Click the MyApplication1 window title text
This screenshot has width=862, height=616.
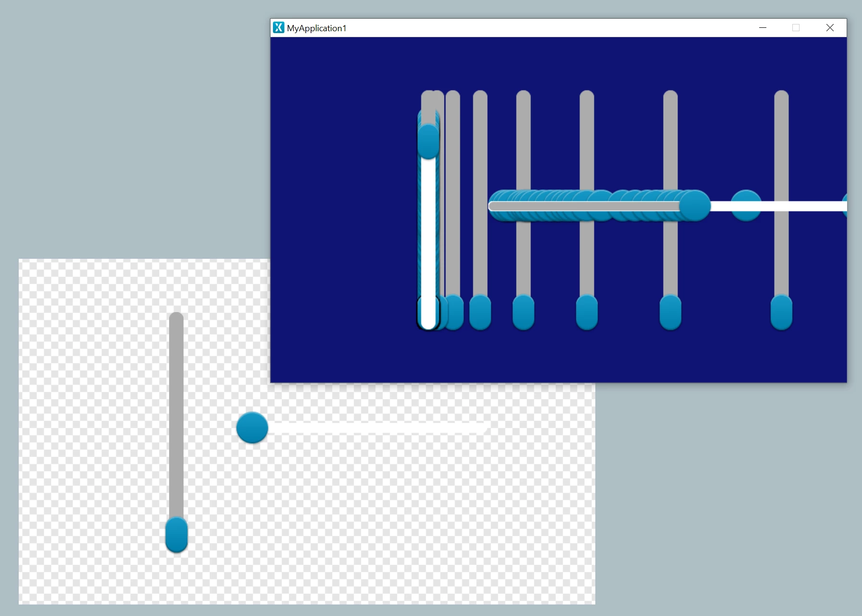coord(317,28)
